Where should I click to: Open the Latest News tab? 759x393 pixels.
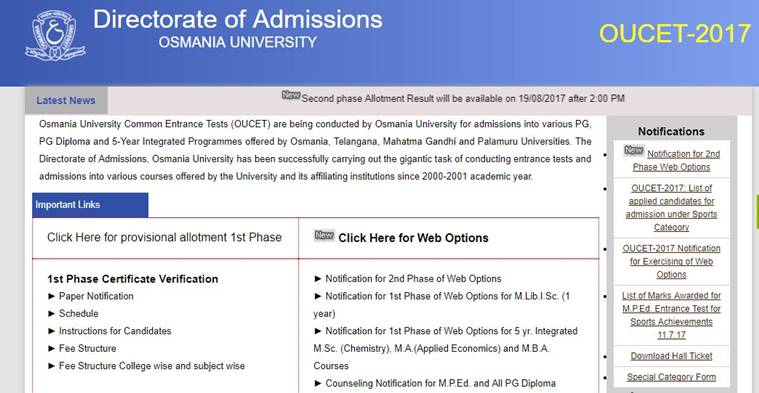coord(66,101)
